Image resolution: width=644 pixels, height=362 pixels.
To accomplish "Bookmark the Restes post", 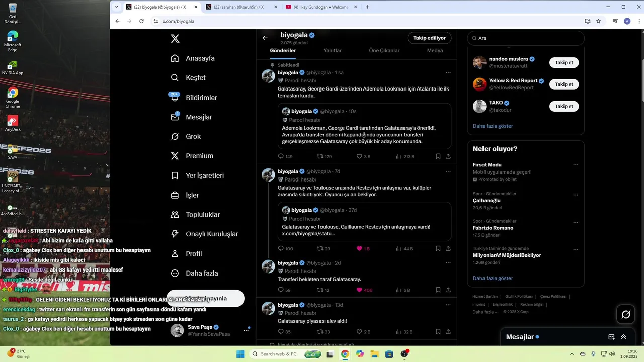I will [438, 248].
